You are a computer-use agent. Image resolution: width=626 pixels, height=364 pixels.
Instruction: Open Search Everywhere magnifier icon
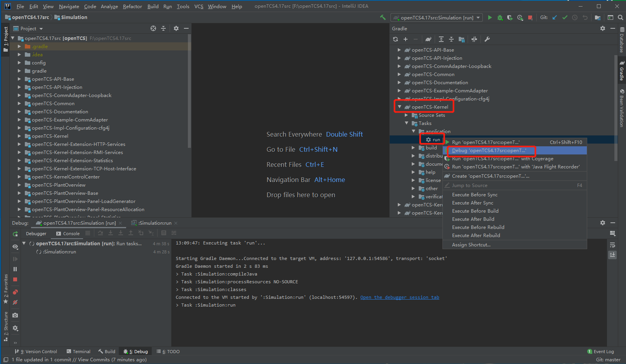click(620, 17)
